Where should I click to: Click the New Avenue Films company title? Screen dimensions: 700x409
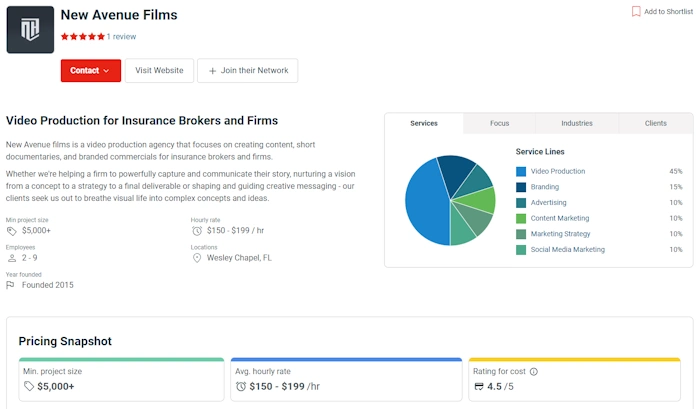[119, 15]
